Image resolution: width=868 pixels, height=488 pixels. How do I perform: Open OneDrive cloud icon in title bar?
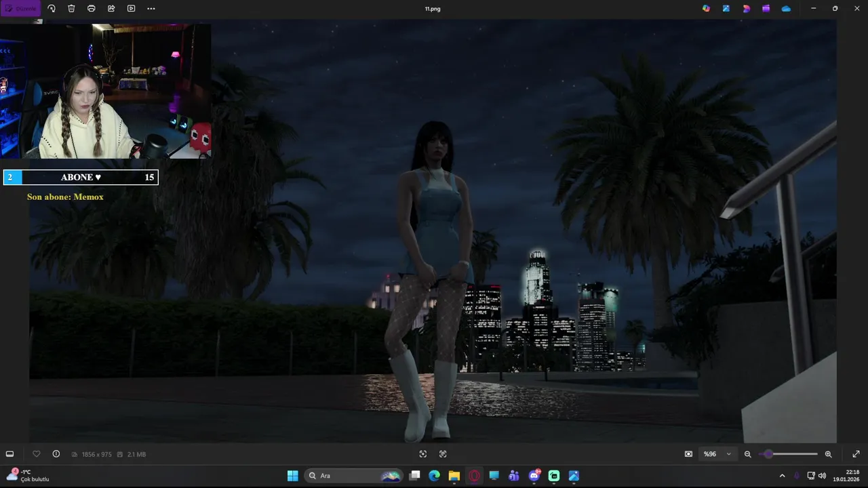click(x=786, y=9)
